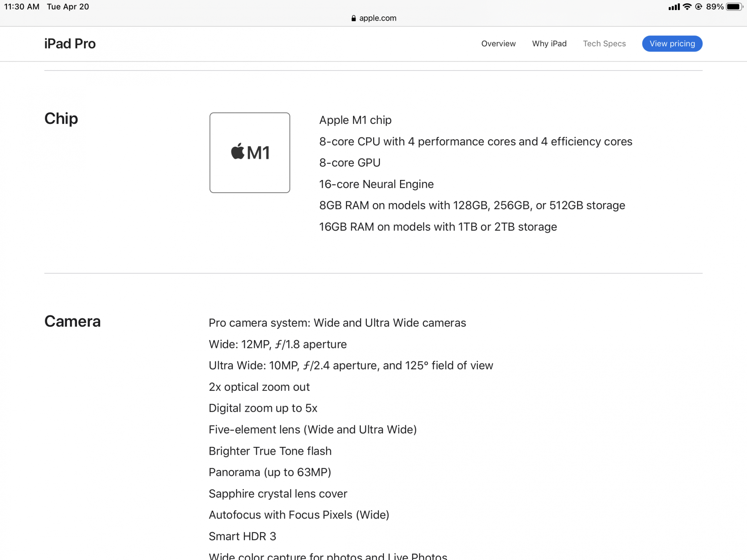Click the '8-core GPU' spec line

click(x=350, y=163)
